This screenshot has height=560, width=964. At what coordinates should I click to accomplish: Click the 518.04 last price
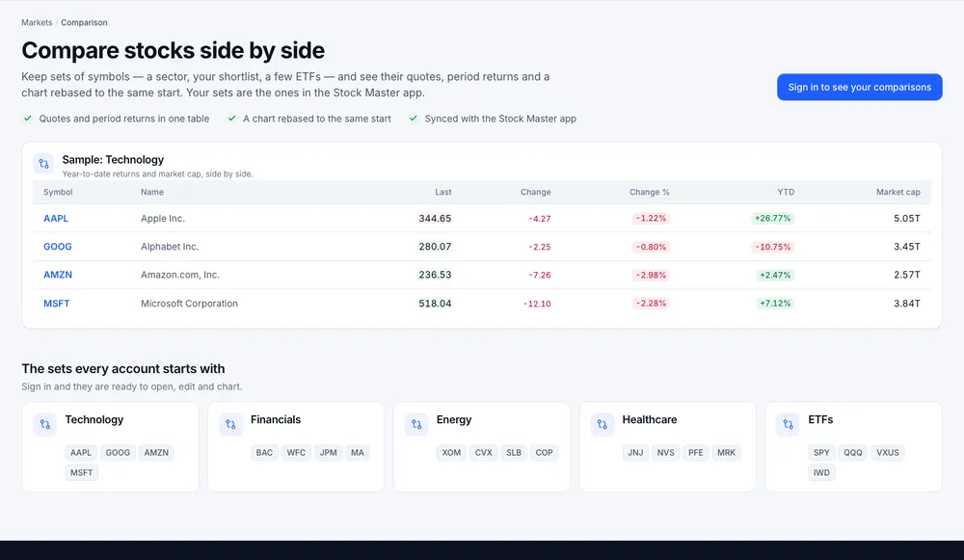pyautogui.click(x=435, y=303)
